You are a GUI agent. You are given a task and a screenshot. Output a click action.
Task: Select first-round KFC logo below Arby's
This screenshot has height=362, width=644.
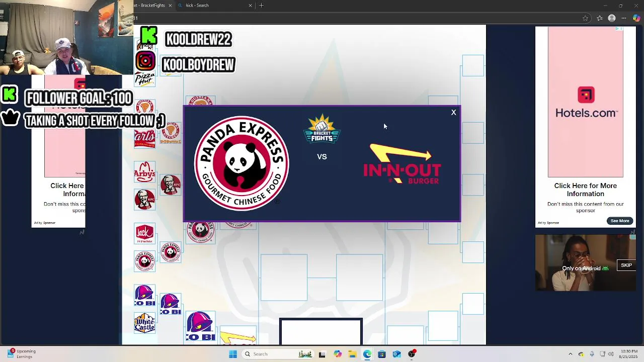pos(144,199)
